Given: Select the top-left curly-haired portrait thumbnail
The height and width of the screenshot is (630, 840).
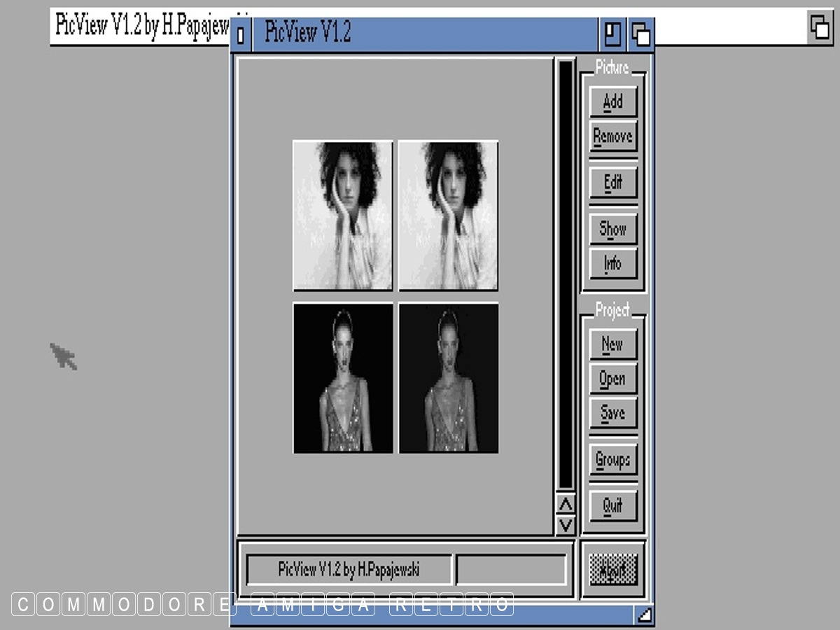Looking at the screenshot, I should [x=342, y=215].
